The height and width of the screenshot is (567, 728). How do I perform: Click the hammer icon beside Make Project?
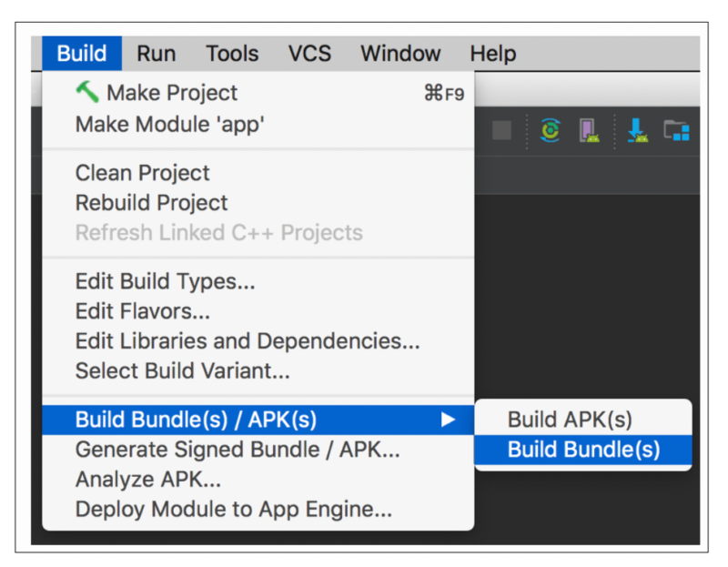pyautogui.click(x=87, y=91)
